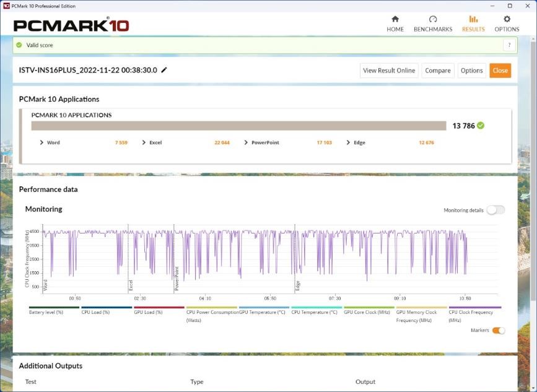This screenshot has height=392, width=537.
Task: Click the Type column header
Action: 197,381
